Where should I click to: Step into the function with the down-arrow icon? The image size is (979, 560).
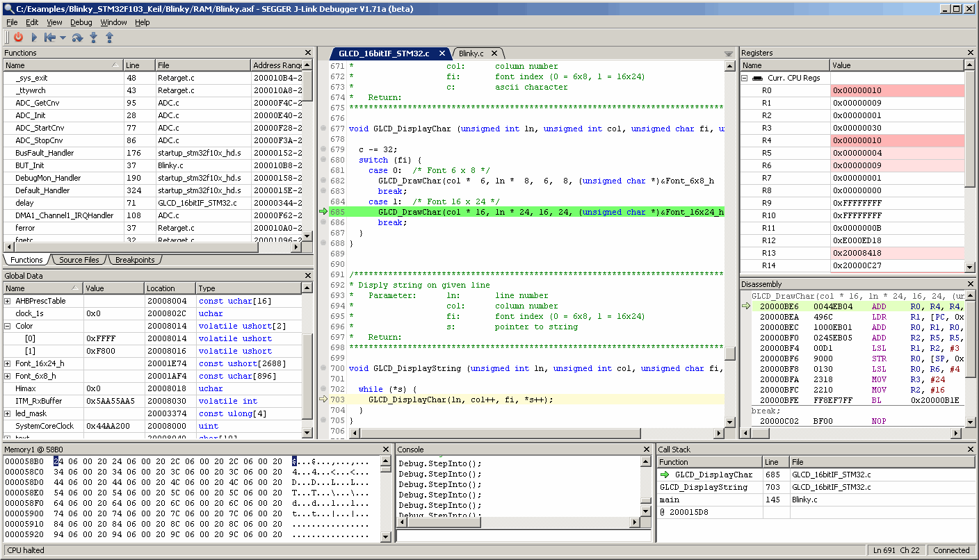(93, 38)
